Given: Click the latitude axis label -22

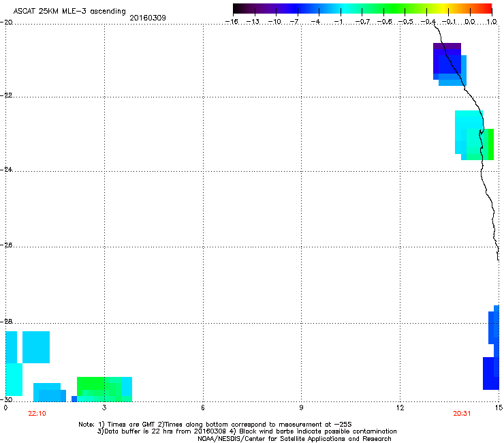Looking at the screenshot, I should pos(6,95).
